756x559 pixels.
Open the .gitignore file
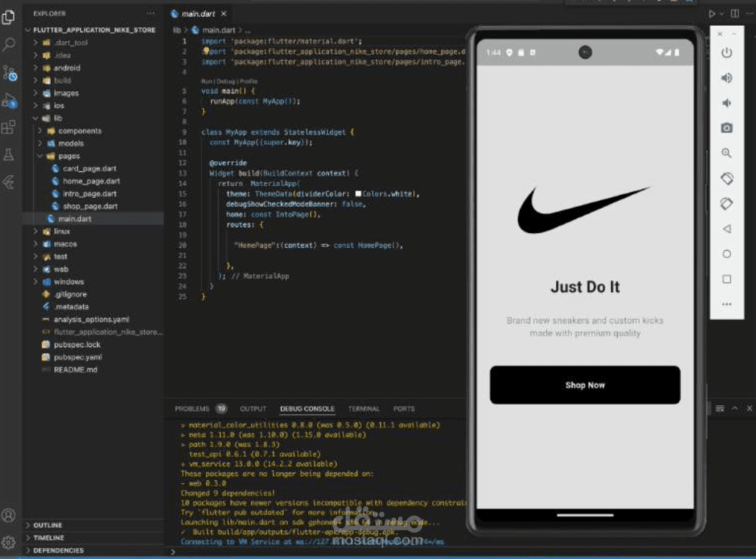71,294
